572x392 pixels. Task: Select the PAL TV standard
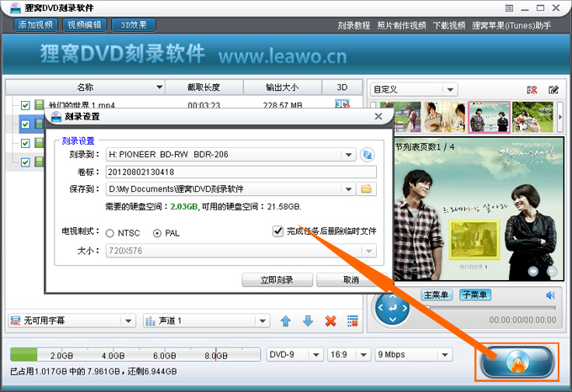pos(157,233)
